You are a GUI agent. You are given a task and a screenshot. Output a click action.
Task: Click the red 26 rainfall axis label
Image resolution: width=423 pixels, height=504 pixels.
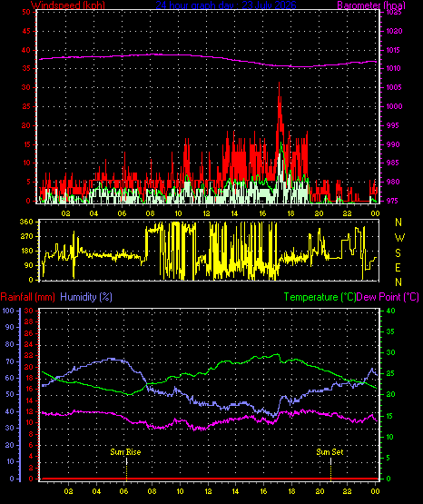(29, 333)
